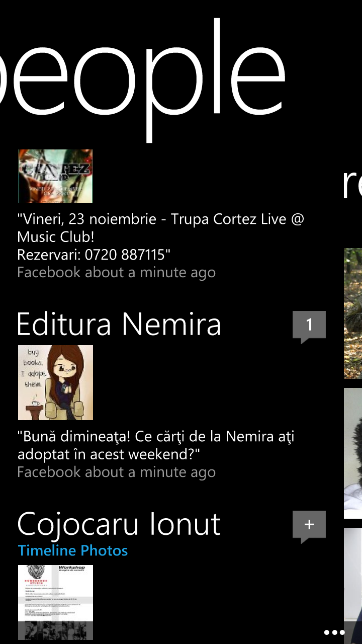This screenshot has width=362, height=644.
Task: Tap the phone number 0720 887115
Action: click(x=127, y=255)
